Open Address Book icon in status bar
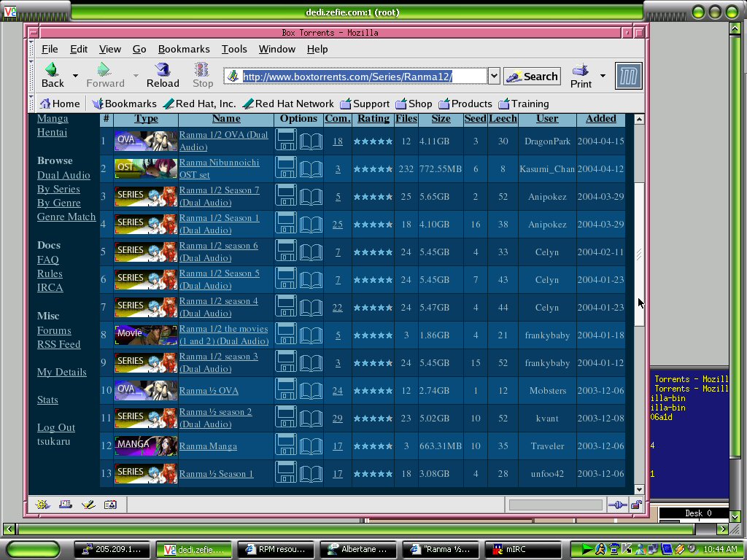This screenshot has height=560, width=747. click(110, 504)
